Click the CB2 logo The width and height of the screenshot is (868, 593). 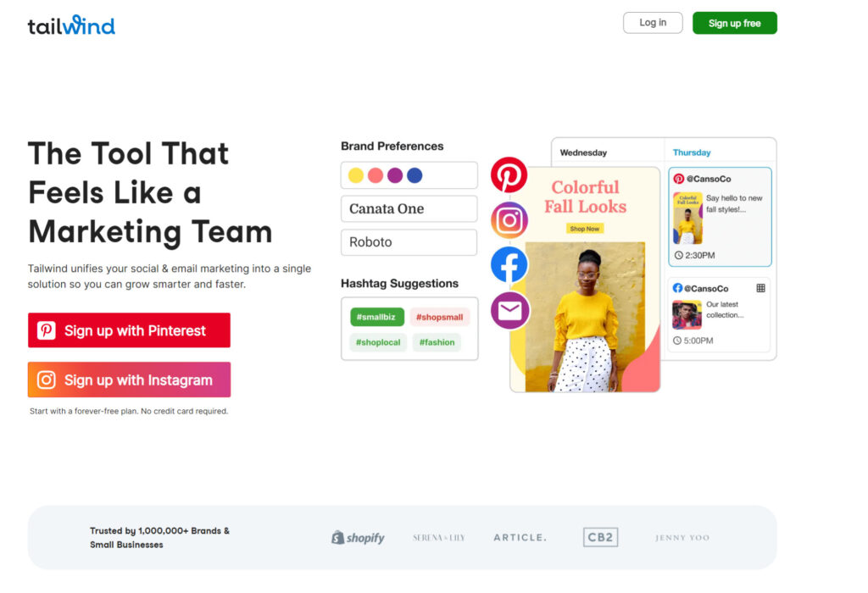click(600, 537)
